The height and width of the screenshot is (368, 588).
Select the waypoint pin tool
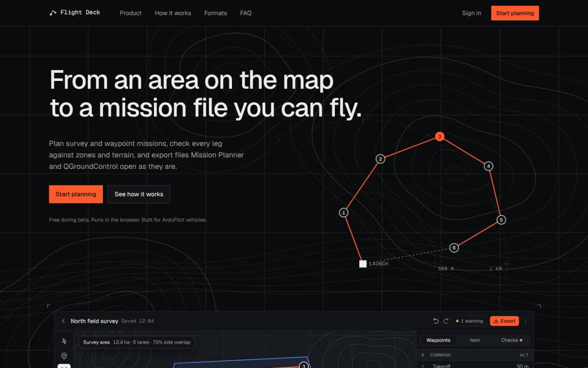(x=64, y=356)
